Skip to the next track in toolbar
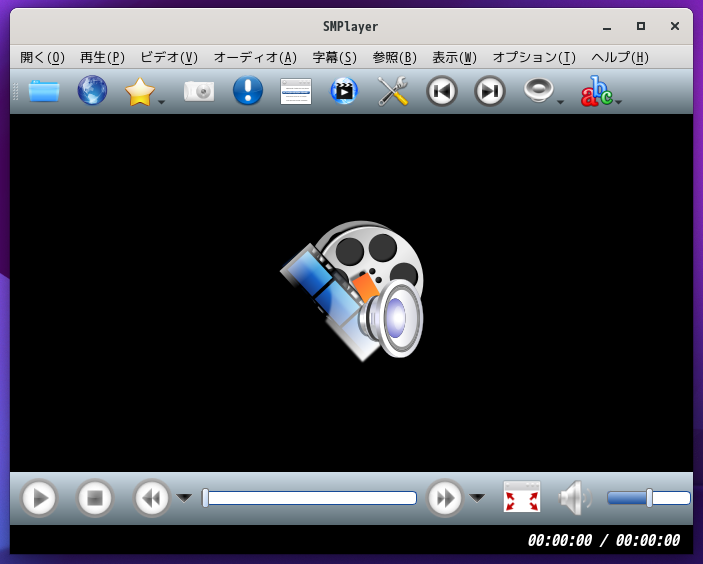The width and height of the screenshot is (703, 564). click(x=490, y=91)
